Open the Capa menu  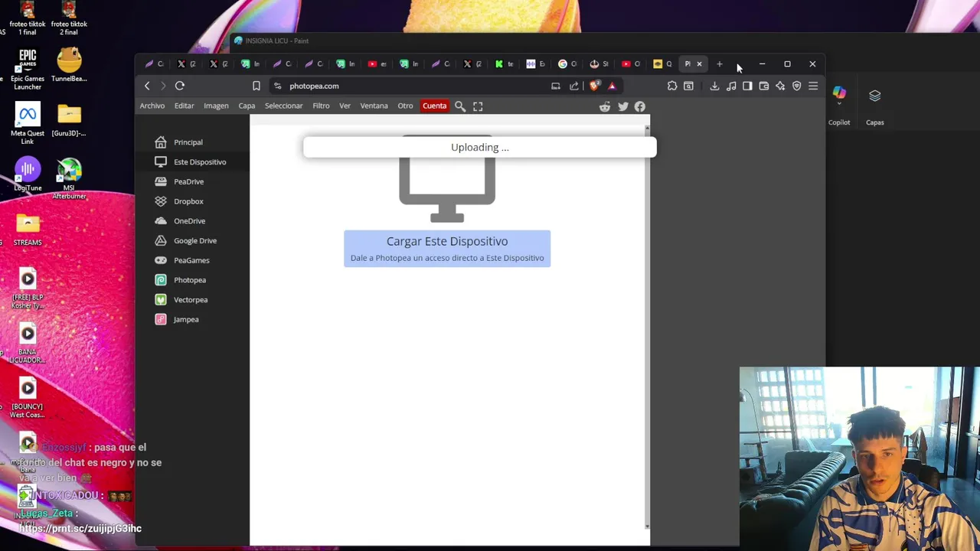(247, 106)
